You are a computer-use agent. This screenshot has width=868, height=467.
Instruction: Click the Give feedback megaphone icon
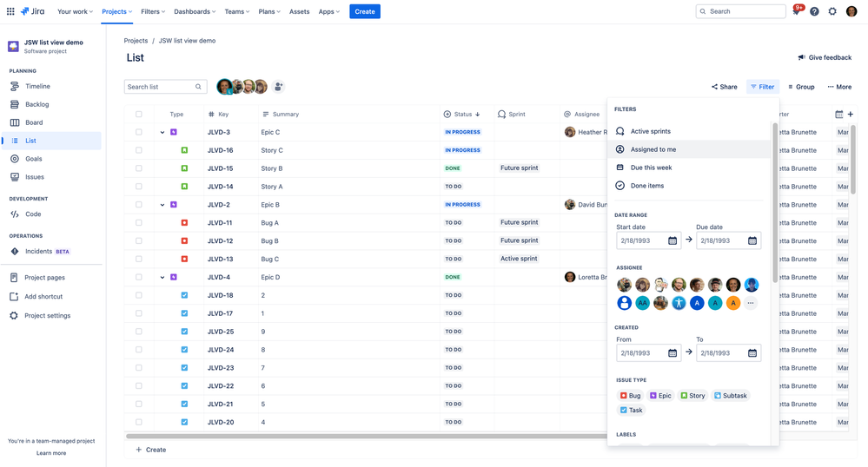pyautogui.click(x=801, y=57)
